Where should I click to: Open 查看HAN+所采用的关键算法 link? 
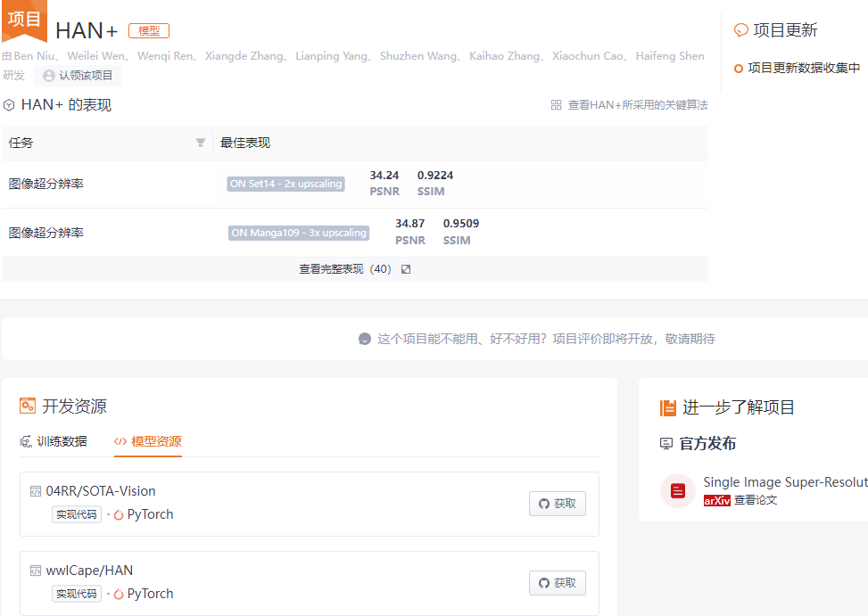638,104
